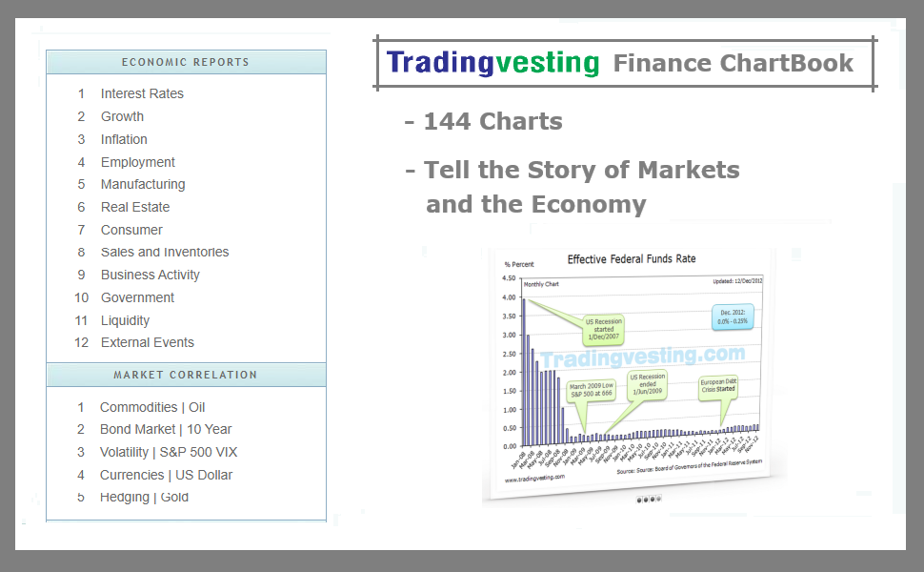Open the External Events report

tap(147, 342)
